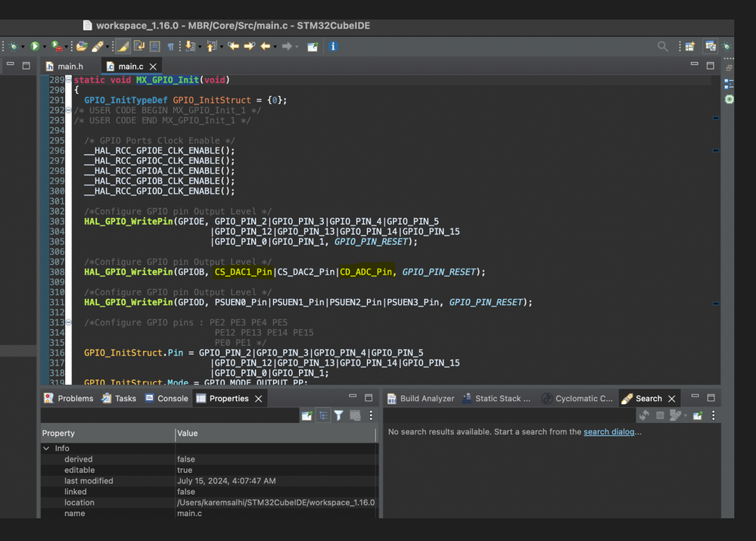The width and height of the screenshot is (756, 541).
Task: Open the Console tab
Action: [x=172, y=399]
